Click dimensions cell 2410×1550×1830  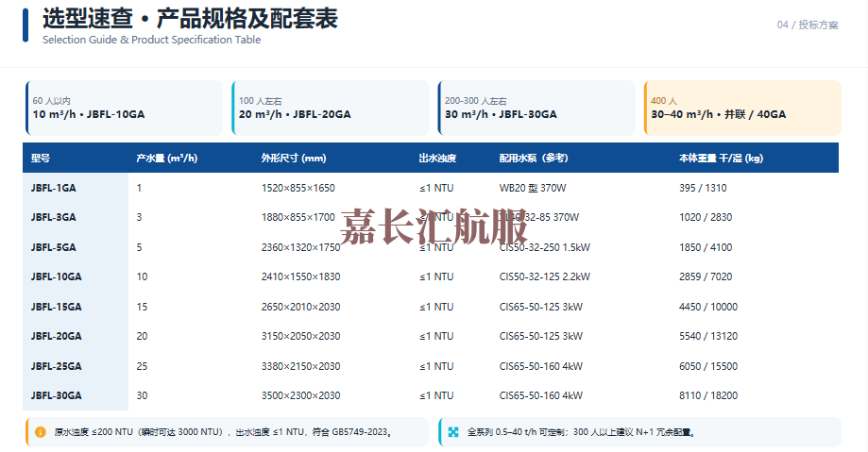(300, 276)
